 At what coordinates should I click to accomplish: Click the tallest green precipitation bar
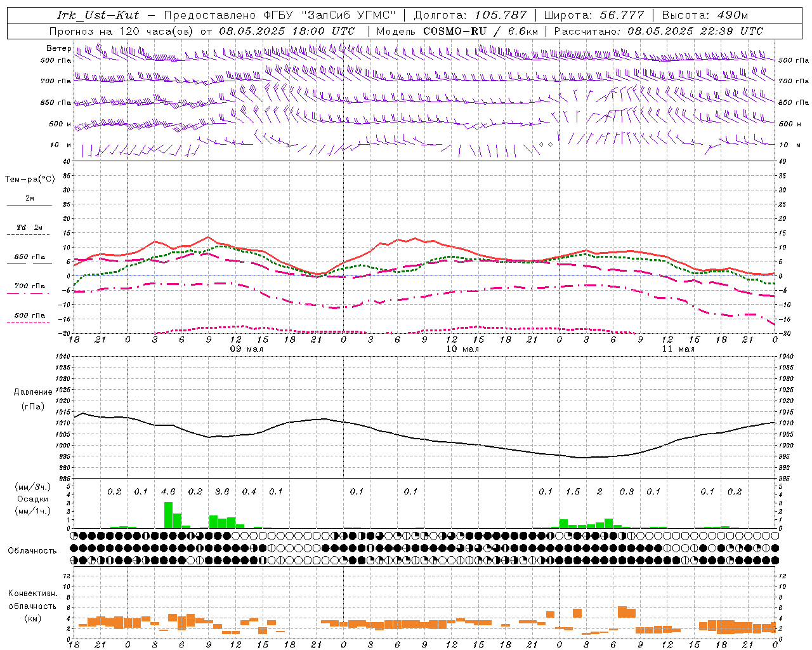(168, 515)
